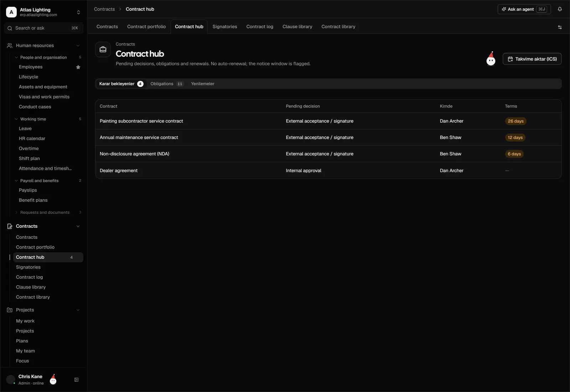Collapse People and organisation group
The width and height of the screenshot is (570, 392).
[16, 57]
